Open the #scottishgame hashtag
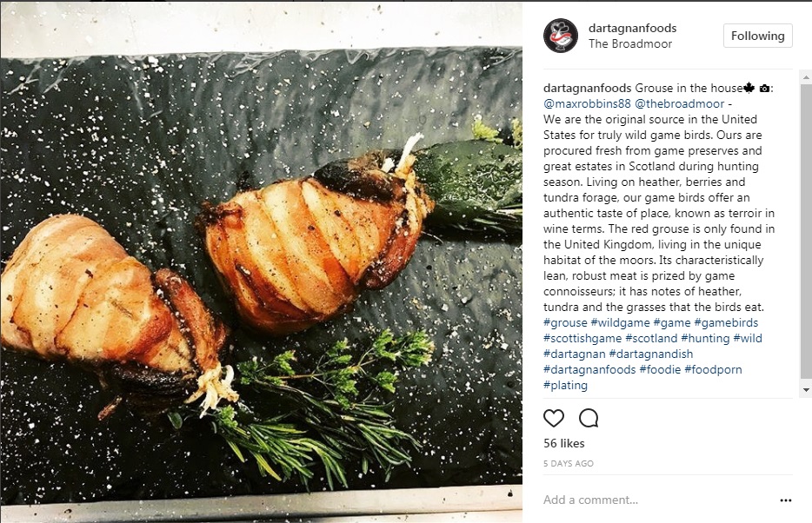 click(x=582, y=338)
